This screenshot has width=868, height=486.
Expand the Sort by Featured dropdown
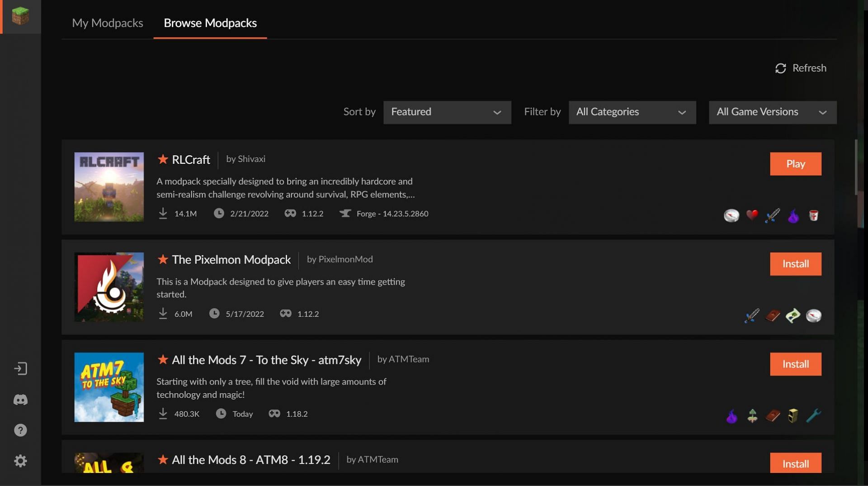(x=447, y=112)
